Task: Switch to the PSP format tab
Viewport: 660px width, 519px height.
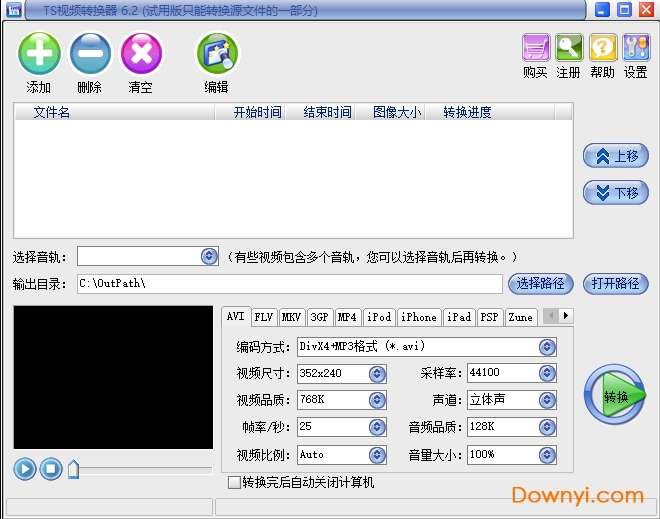Action: [x=490, y=317]
